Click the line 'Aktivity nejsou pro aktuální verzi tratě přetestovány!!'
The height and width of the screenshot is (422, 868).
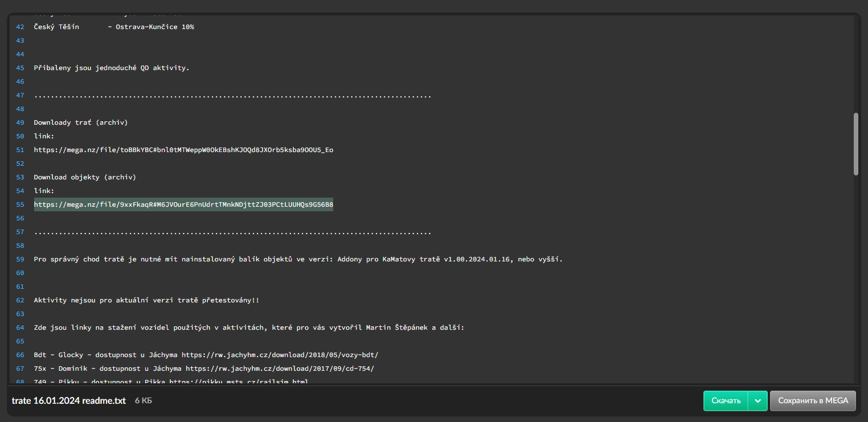click(146, 300)
